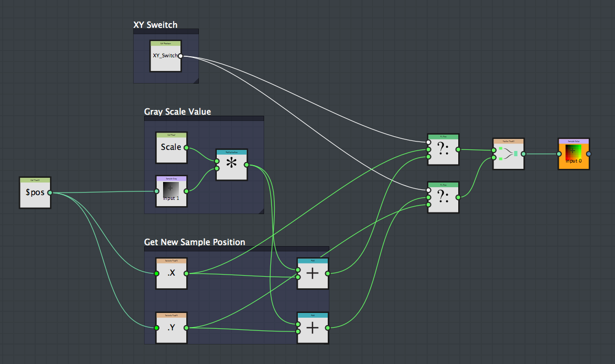The height and width of the screenshot is (364, 615).
Task: Collapse the Gray Scale Value group header
Action: coord(204,118)
